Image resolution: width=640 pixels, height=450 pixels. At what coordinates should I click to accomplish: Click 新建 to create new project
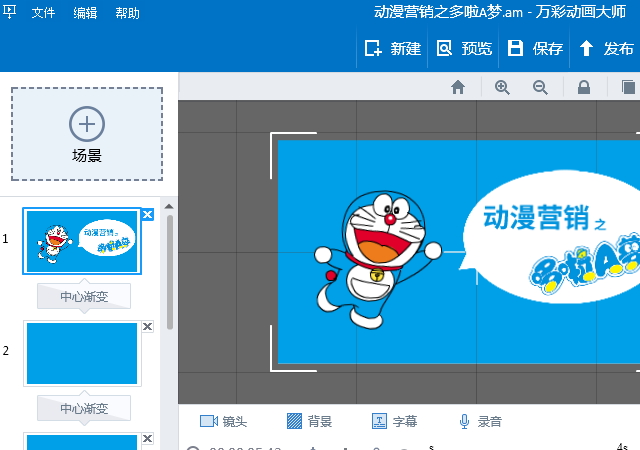(x=392, y=48)
